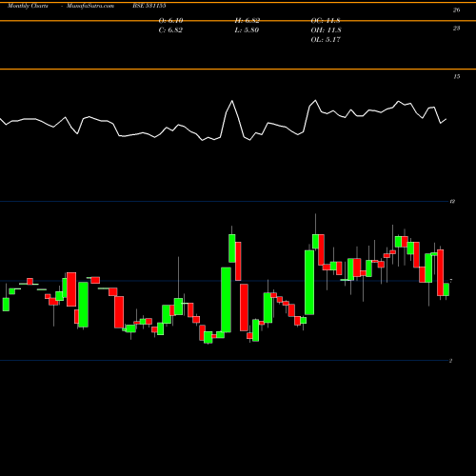Click the axis label 26
This screenshot has width=476, height=476.
click(x=456, y=10)
